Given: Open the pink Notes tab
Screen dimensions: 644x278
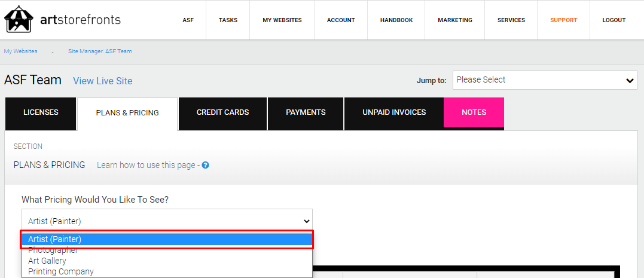Looking at the screenshot, I should pos(474,112).
